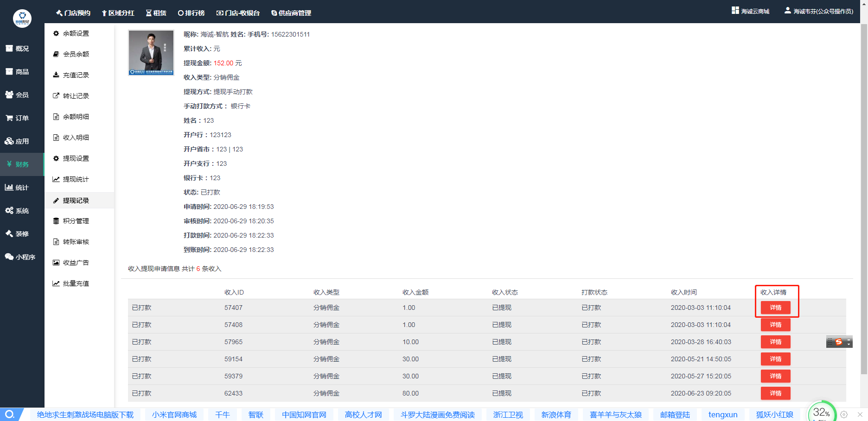
Task: Select the 统计 bar chart icon
Action: 9,188
